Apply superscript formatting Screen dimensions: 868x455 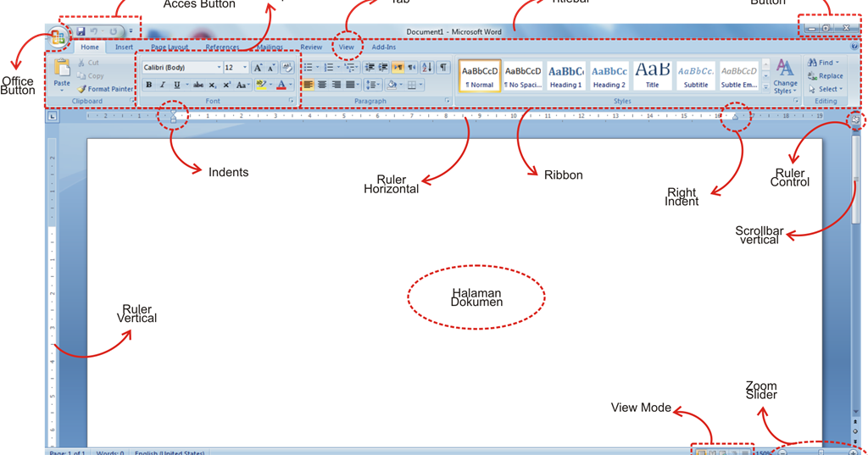click(x=226, y=85)
